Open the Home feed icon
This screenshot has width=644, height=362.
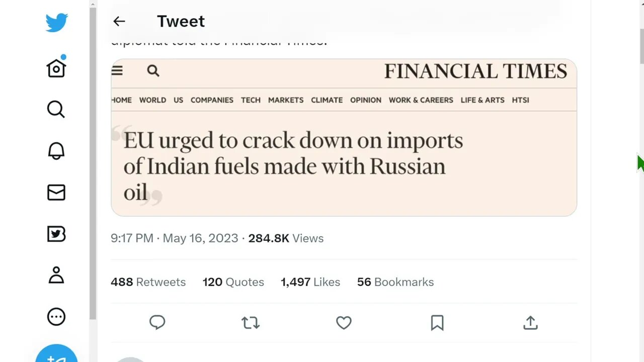click(56, 68)
